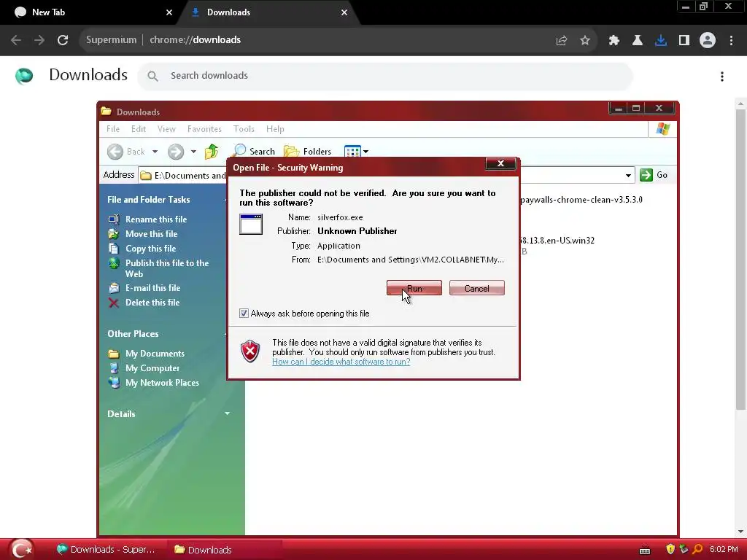This screenshot has width=747, height=560.
Task: Click Cancel in the security warning
Action: click(x=477, y=288)
